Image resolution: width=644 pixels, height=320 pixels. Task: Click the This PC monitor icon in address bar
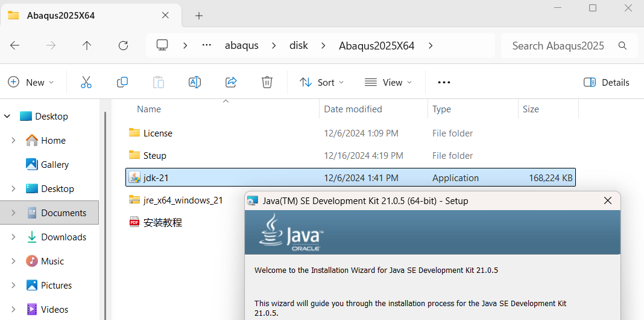(x=162, y=45)
